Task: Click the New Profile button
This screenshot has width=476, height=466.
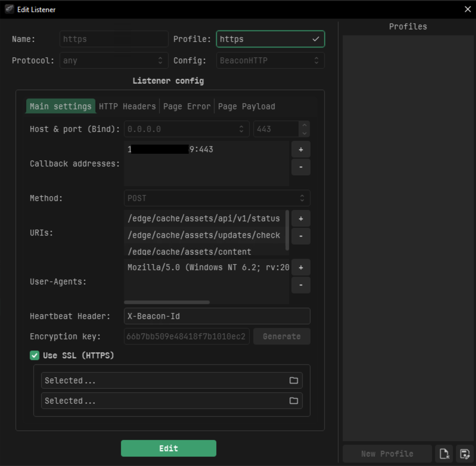Action: [x=387, y=454]
